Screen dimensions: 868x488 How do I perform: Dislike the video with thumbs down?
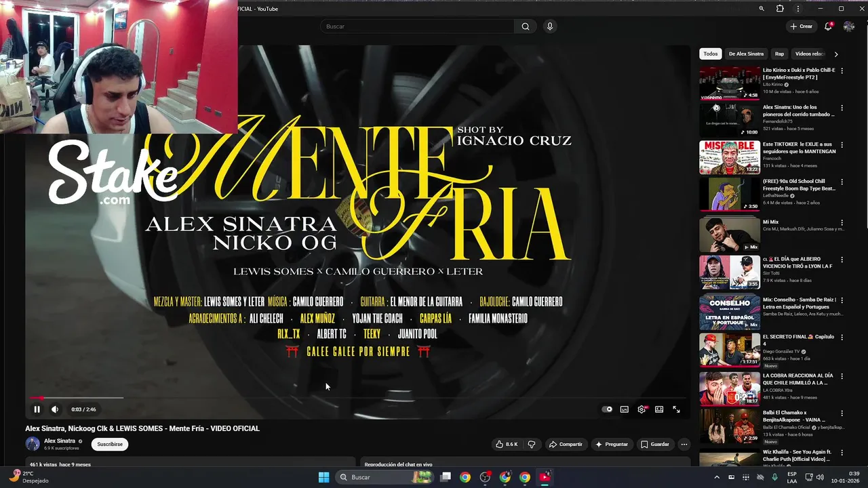tap(532, 445)
